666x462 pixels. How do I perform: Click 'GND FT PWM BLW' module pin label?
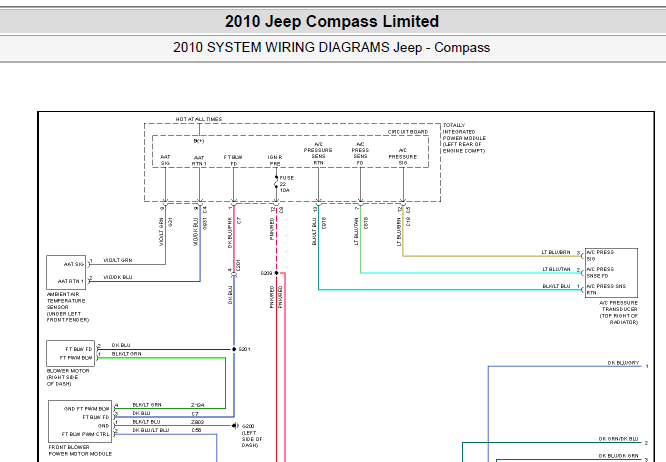coord(87,409)
